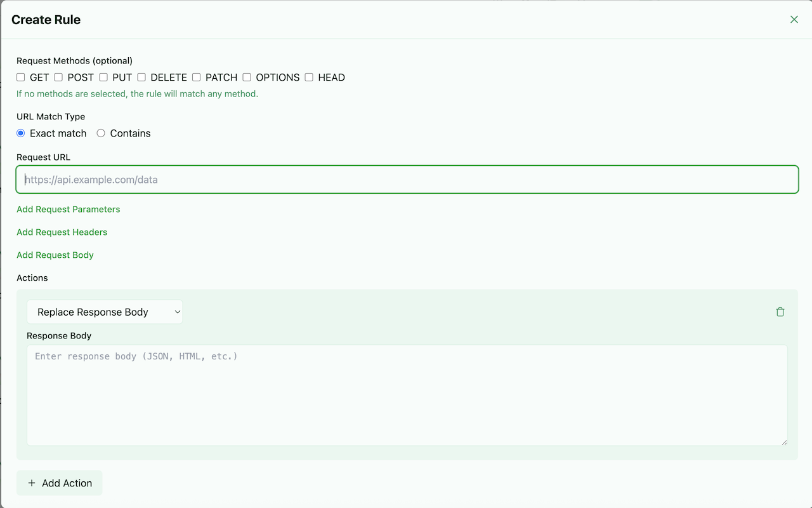Open Add Request Headers
The height and width of the screenshot is (508, 812).
[x=62, y=232]
